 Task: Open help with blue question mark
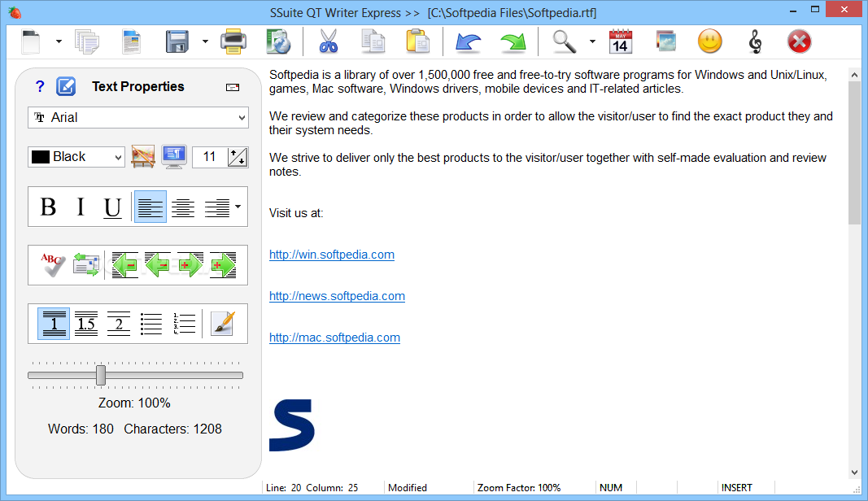coord(40,86)
